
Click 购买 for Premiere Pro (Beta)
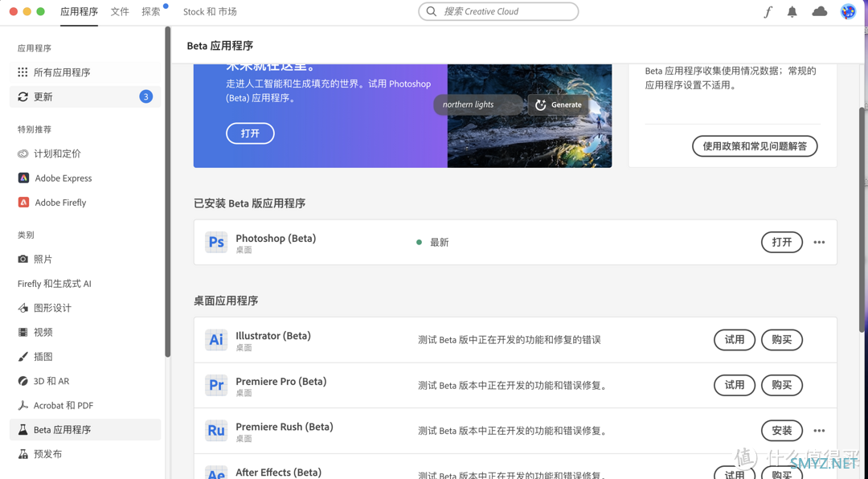click(x=782, y=385)
